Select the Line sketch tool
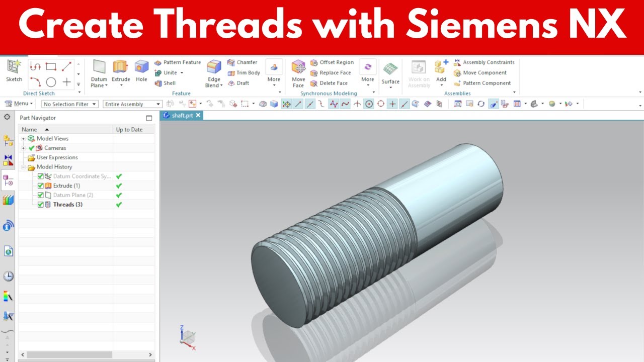 click(66, 66)
